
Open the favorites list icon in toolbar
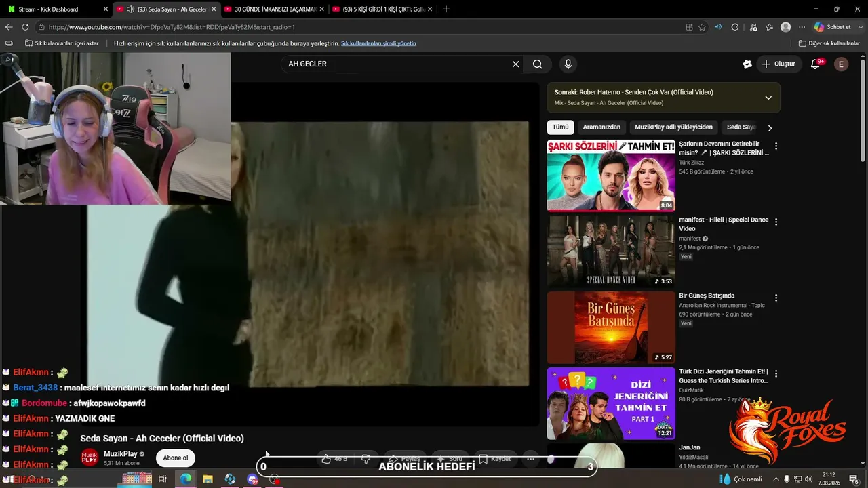(769, 27)
